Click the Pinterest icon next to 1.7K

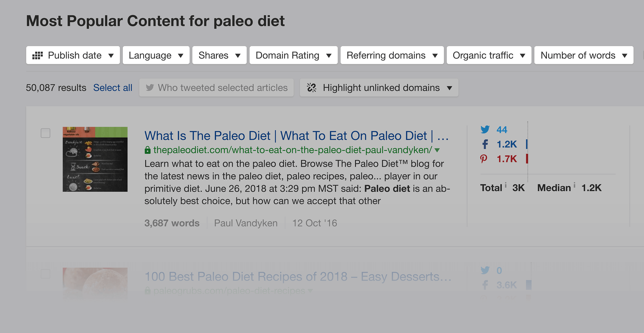(484, 159)
